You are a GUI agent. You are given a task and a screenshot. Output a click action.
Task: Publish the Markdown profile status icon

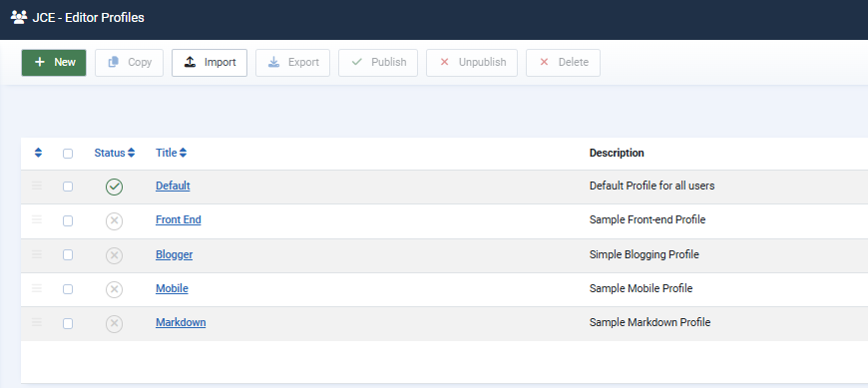pos(114,324)
